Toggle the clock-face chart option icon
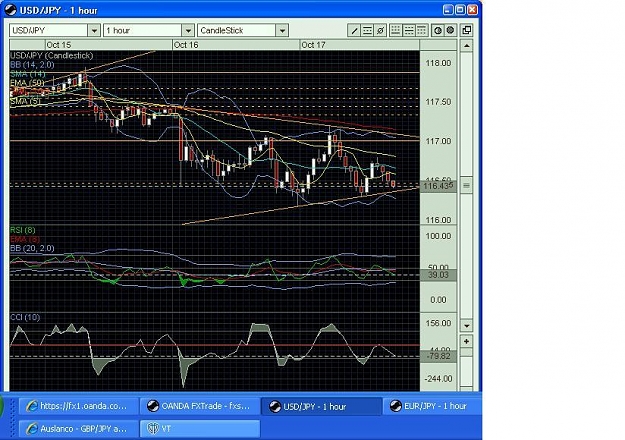The image size is (625, 440). [x=438, y=30]
